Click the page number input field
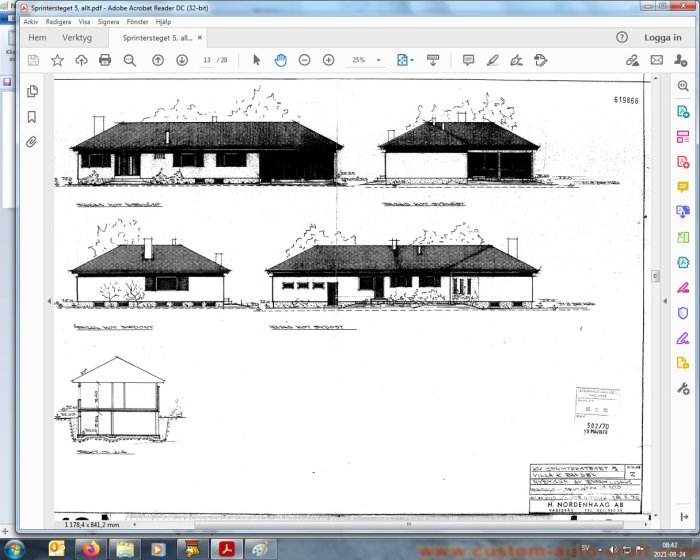The image size is (700, 560). click(207, 60)
